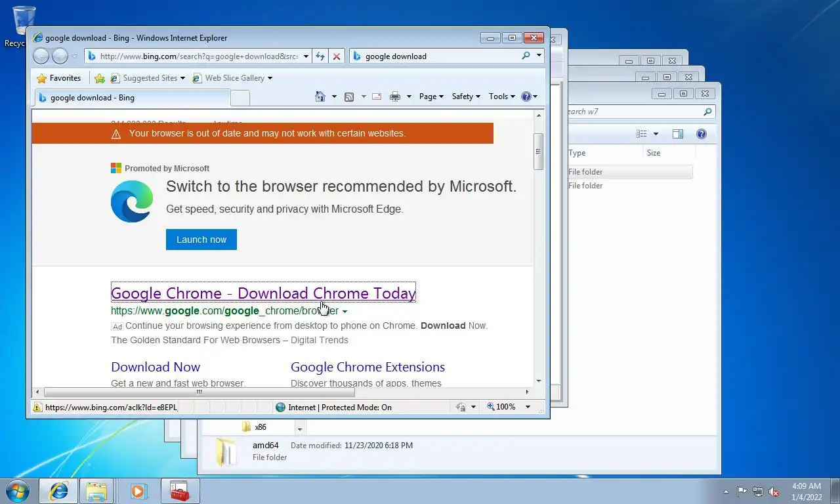Click the network tray icon

pyautogui.click(x=758, y=492)
